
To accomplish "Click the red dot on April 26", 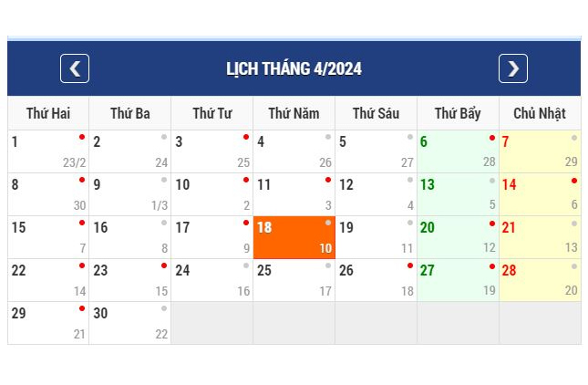I will point(410,265).
